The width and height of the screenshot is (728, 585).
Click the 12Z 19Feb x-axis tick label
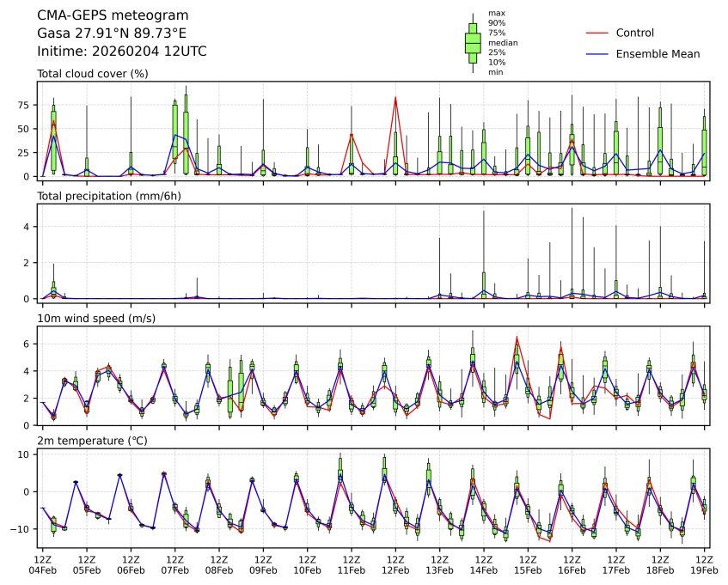[704, 564]
